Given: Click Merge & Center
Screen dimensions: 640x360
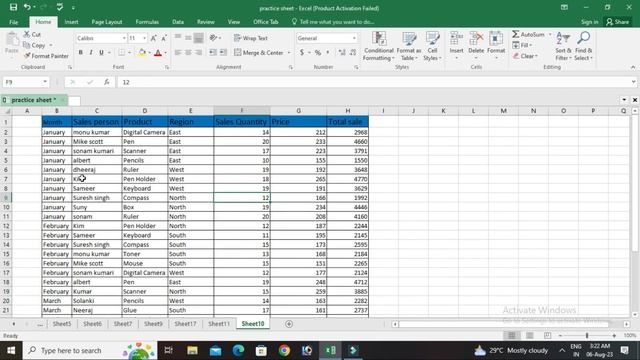Looking at the screenshot, I should coord(259,53).
